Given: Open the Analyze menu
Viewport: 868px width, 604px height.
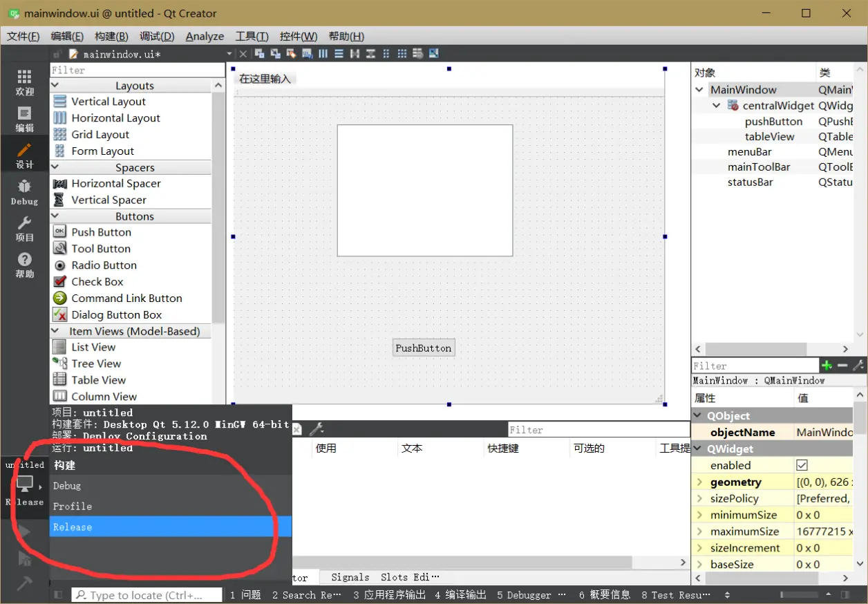Looking at the screenshot, I should click(x=205, y=37).
